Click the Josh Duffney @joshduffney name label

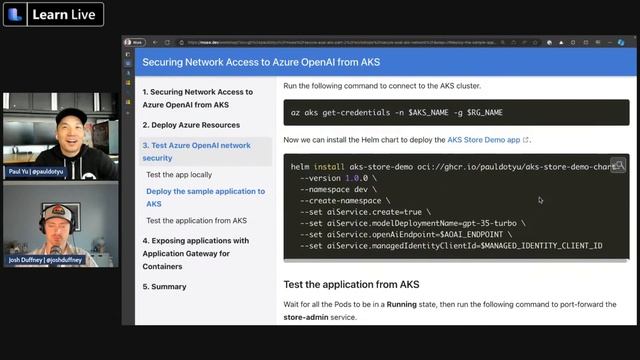pyautogui.click(x=45, y=260)
